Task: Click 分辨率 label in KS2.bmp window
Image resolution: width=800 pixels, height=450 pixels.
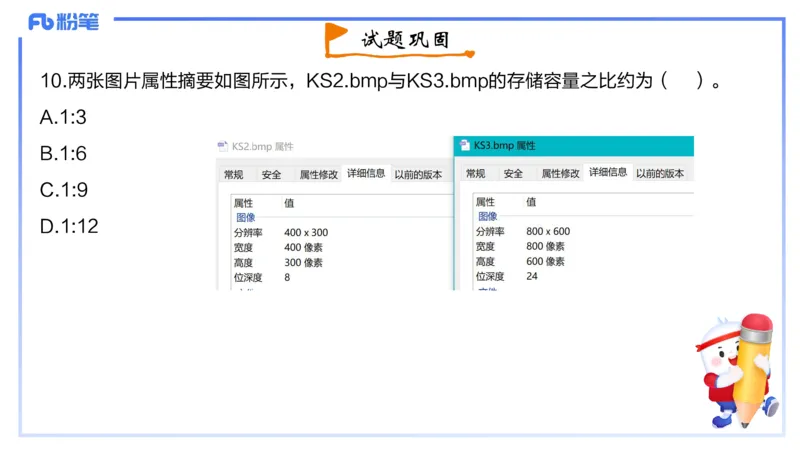Action: [248, 233]
